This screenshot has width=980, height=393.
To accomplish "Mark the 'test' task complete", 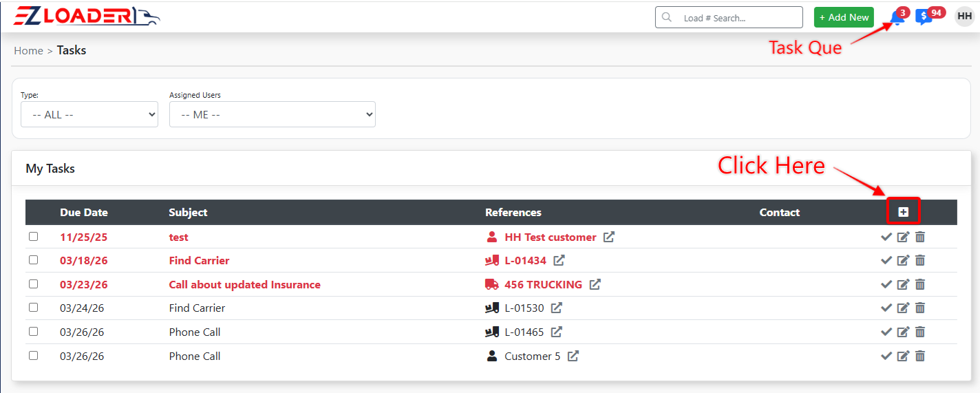I will [886, 237].
